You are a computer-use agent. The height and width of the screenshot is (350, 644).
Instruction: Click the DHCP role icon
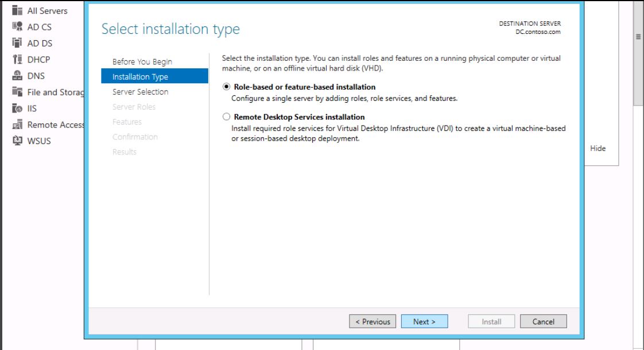(17, 59)
